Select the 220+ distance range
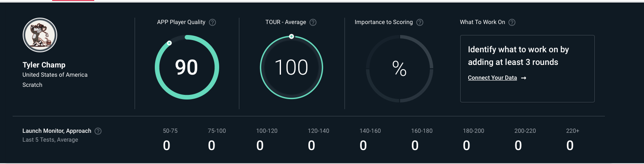The height and width of the screenshot is (164, 644). coord(572,131)
